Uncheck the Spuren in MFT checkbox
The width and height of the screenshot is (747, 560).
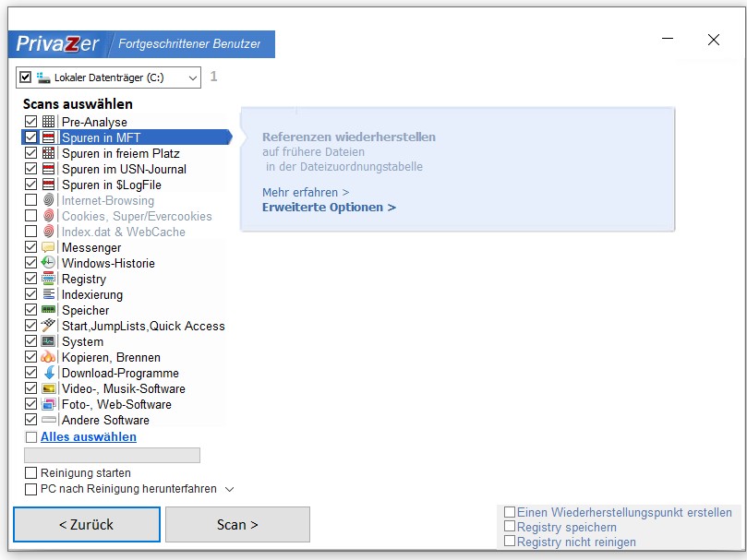(31, 137)
